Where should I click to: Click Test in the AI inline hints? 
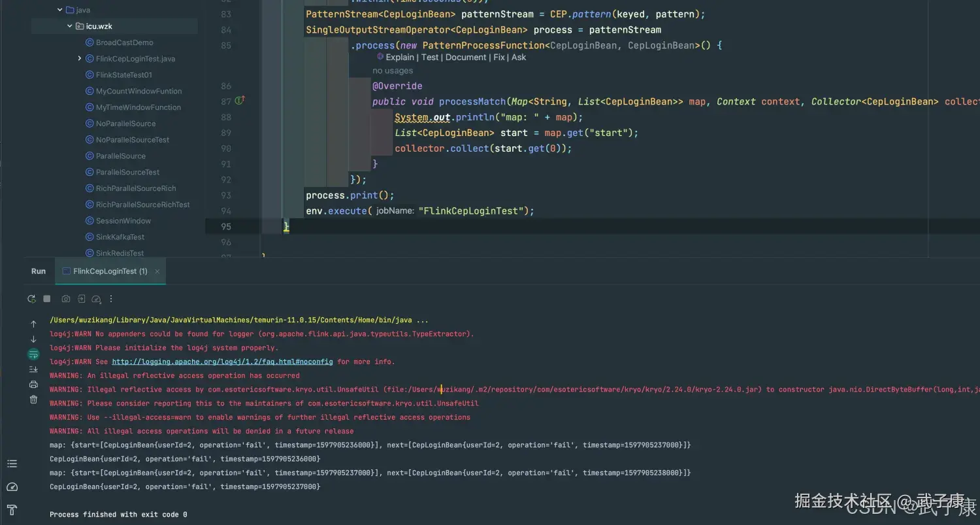pos(430,58)
